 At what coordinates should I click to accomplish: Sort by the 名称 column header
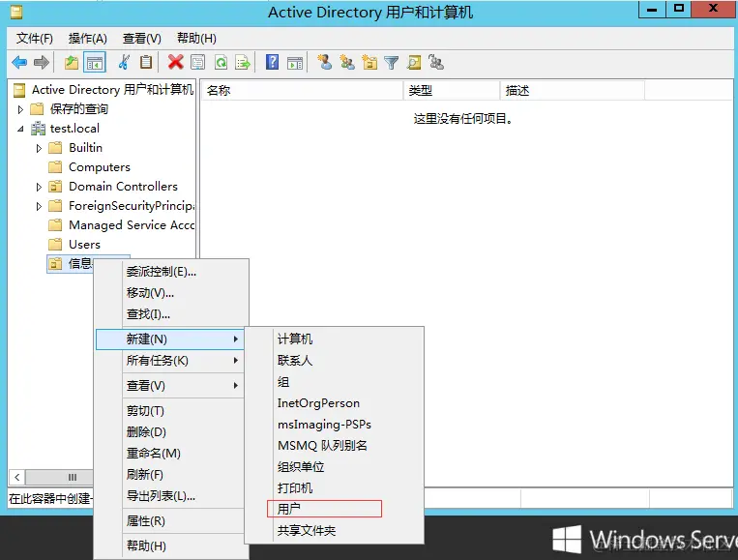point(302,90)
